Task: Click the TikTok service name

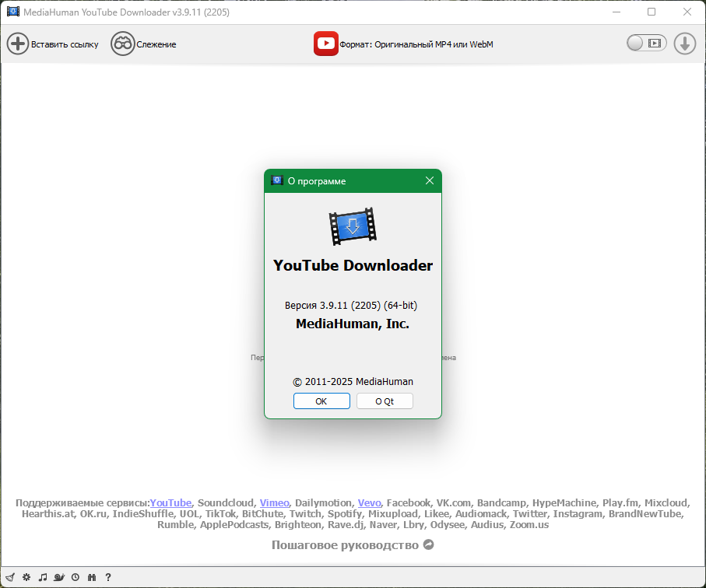Action: (220, 514)
